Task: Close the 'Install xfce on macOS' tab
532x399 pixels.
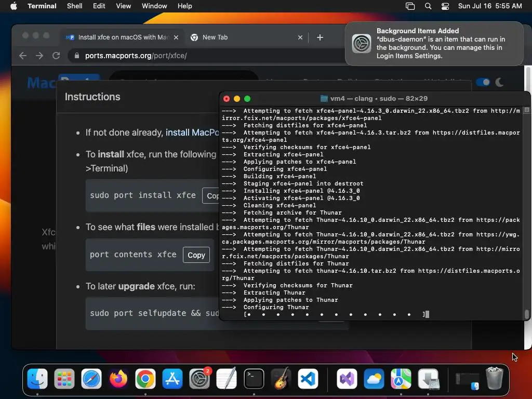Action: (176, 37)
